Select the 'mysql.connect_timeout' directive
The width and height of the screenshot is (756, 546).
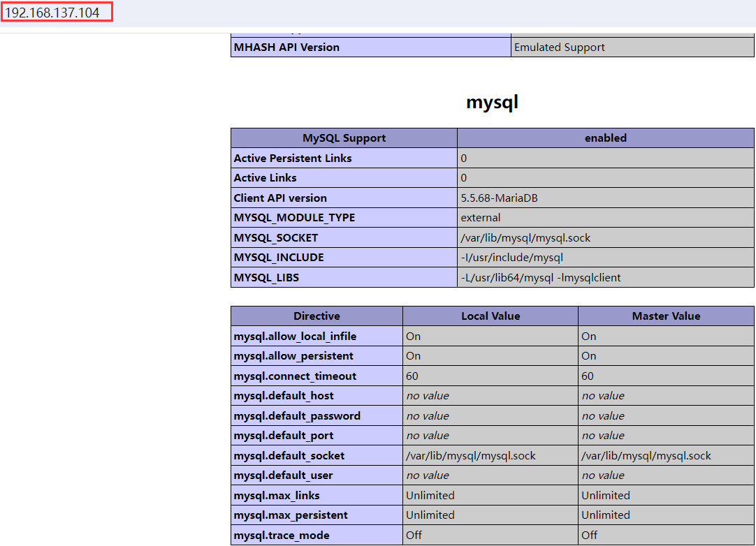click(x=317, y=376)
